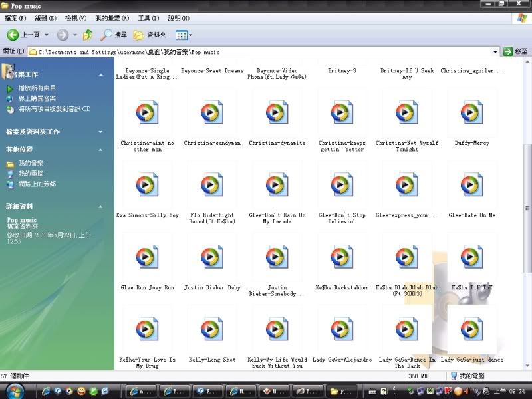This screenshot has width=532, height=399.
Task: Open the Views dropdown arrow
Action: coord(190,35)
